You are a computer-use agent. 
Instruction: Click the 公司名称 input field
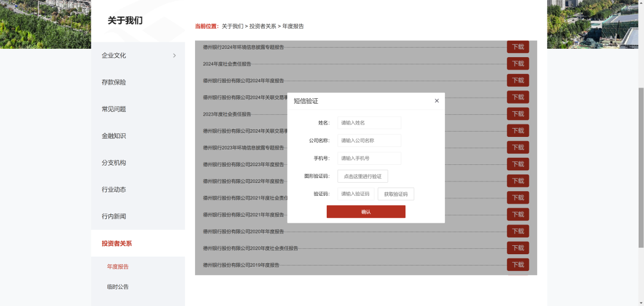[369, 140]
